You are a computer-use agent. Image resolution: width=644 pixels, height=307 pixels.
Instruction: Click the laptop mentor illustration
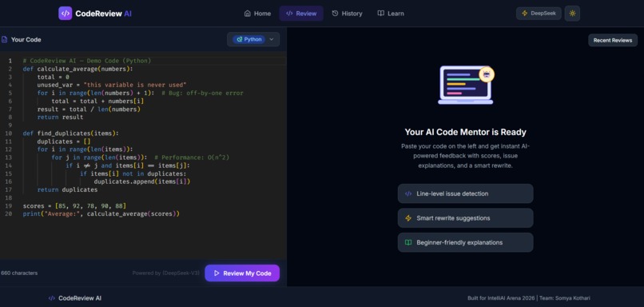(466, 85)
